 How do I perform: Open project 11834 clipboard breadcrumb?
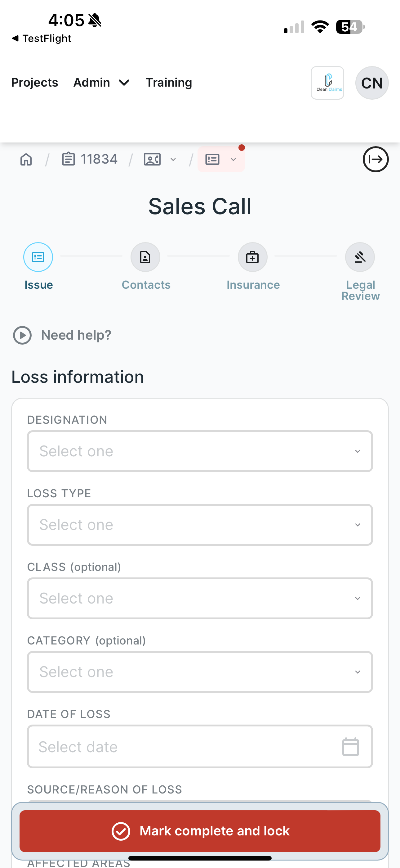90,159
